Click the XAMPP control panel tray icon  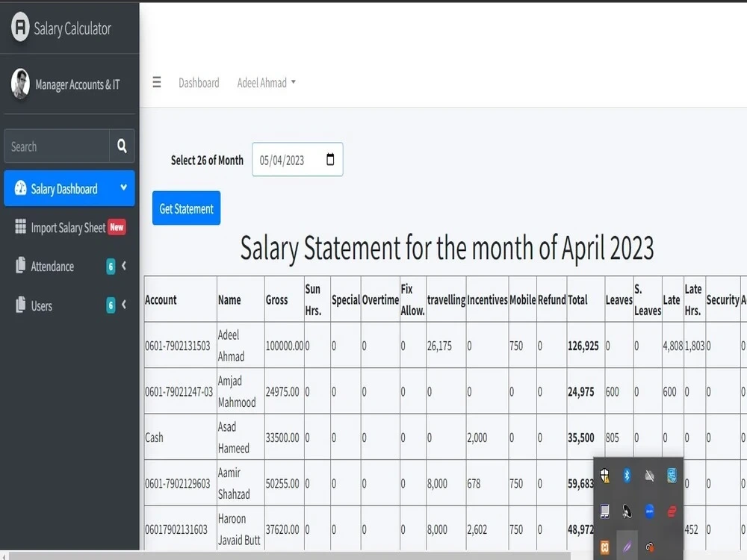coord(604,547)
